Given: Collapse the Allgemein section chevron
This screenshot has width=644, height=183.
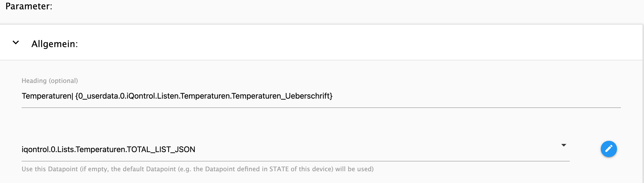Looking at the screenshot, I should 16,43.
